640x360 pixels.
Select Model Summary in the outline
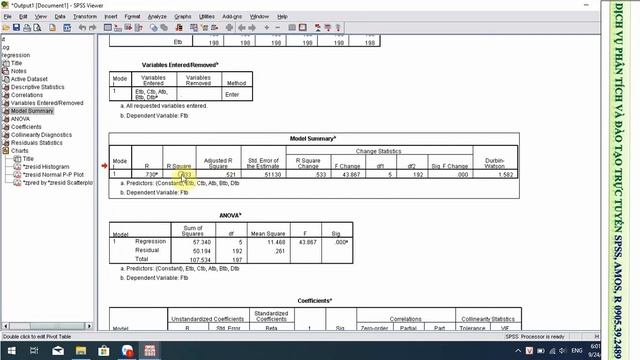click(32, 111)
